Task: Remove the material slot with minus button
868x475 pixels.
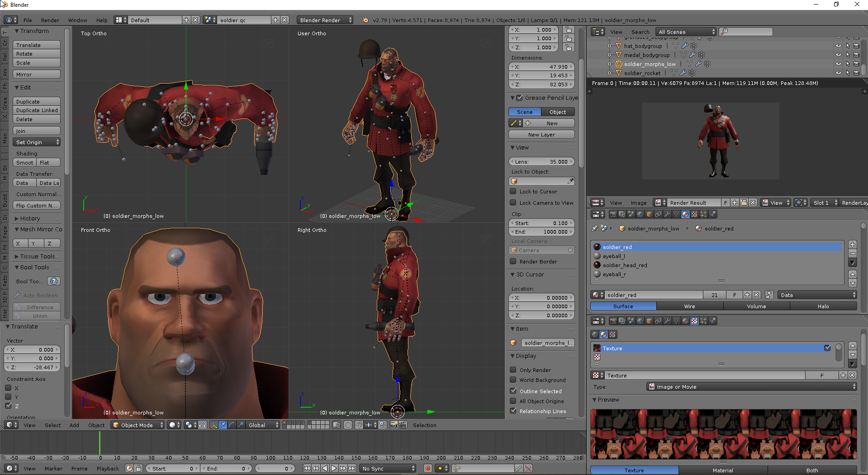Action: (852, 254)
